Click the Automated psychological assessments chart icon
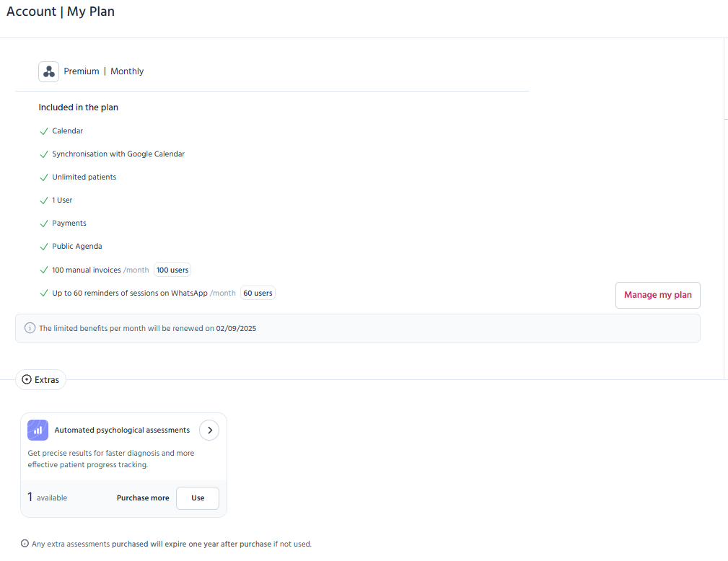The image size is (728, 561). 38,430
